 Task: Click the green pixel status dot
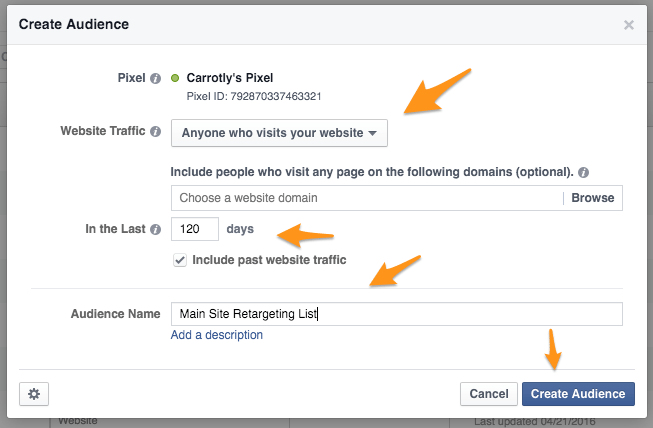(x=175, y=78)
